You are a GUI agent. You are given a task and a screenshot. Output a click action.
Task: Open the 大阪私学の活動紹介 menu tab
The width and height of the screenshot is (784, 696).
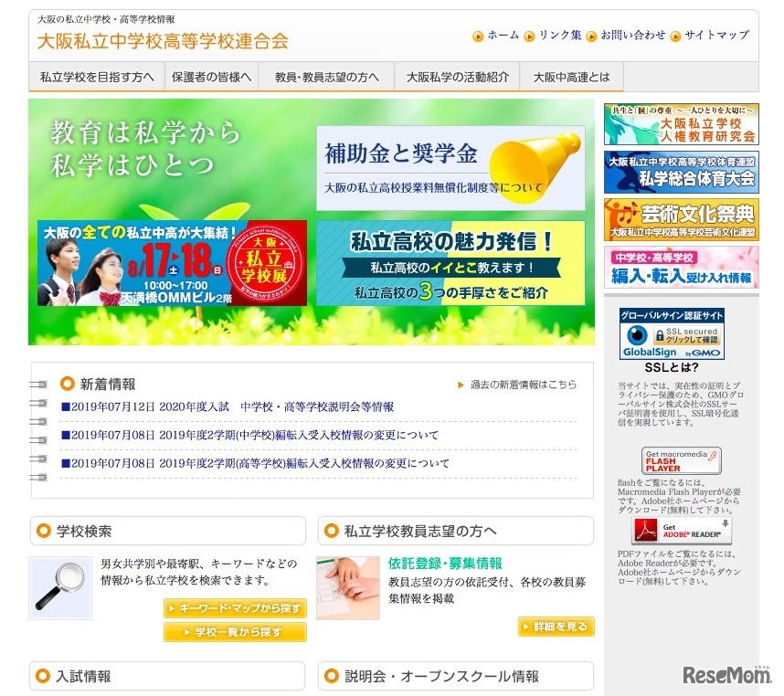click(458, 77)
